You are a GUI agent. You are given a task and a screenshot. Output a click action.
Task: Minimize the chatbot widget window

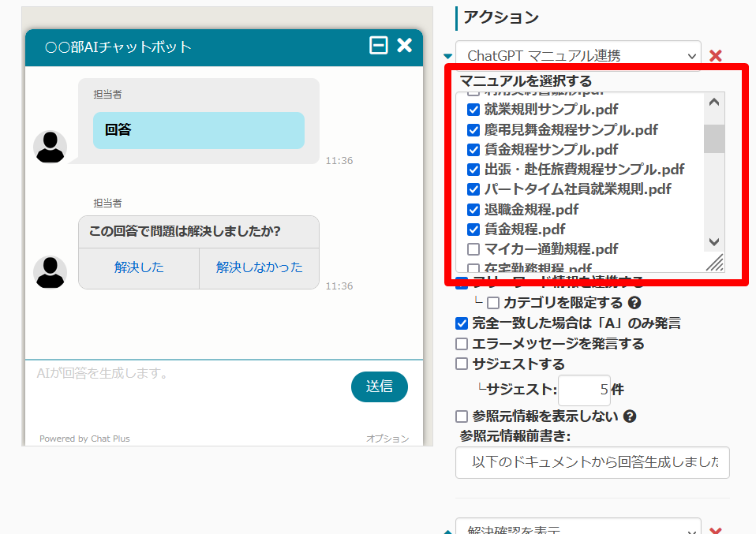point(379,46)
